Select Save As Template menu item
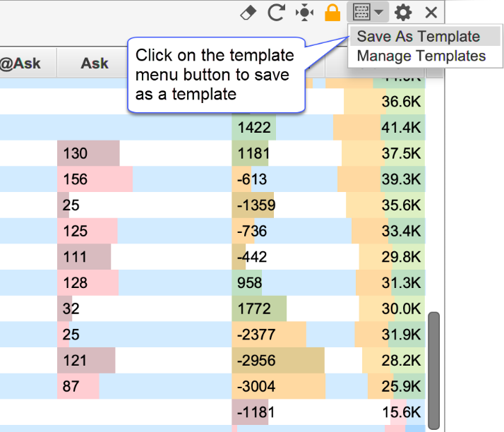504x432 pixels. point(418,37)
